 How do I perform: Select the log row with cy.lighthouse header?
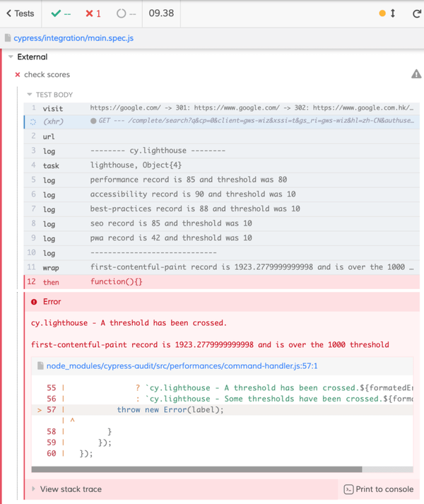click(221, 151)
